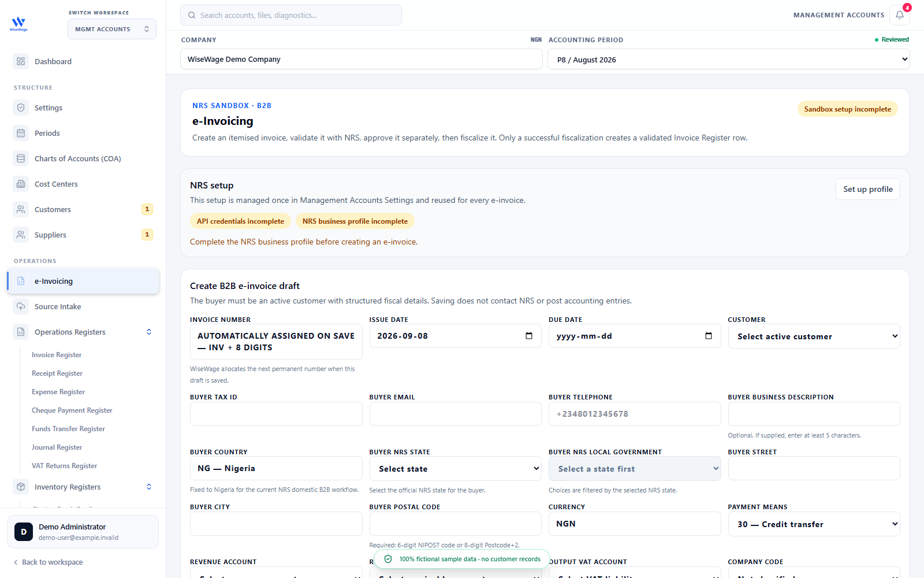Click the Suppliers people icon

tap(21, 235)
